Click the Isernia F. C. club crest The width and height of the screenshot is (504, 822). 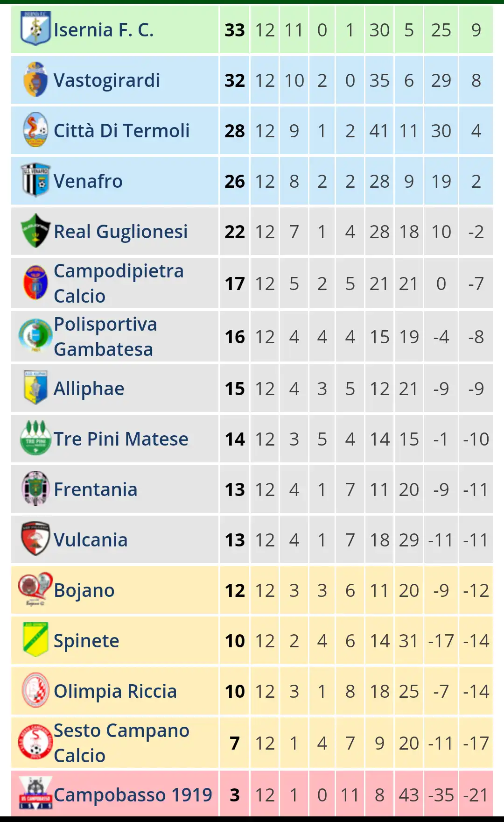coord(35,29)
